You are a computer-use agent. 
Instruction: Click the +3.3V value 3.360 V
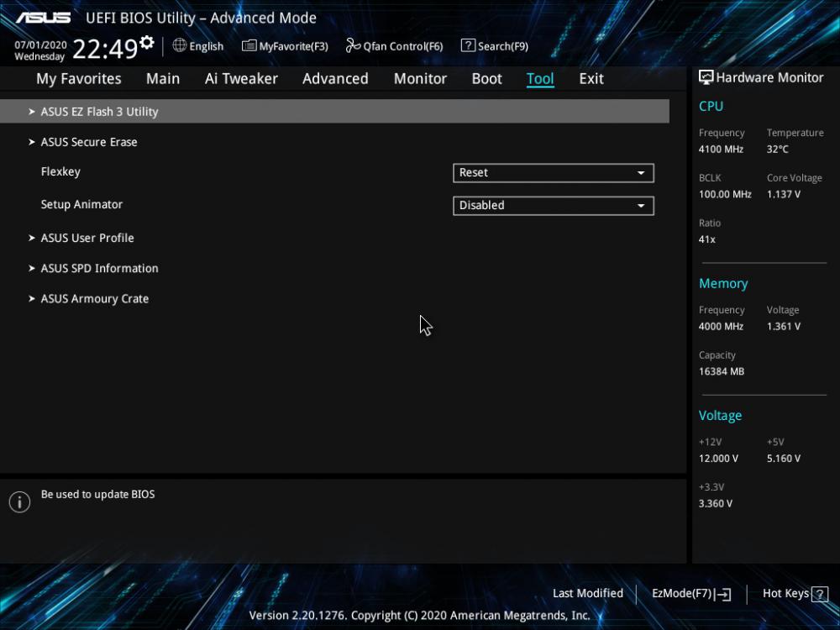pos(715,503)
